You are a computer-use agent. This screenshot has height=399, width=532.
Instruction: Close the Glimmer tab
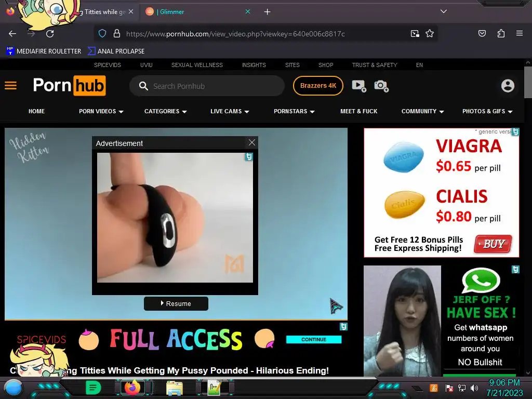click(248, 11)
